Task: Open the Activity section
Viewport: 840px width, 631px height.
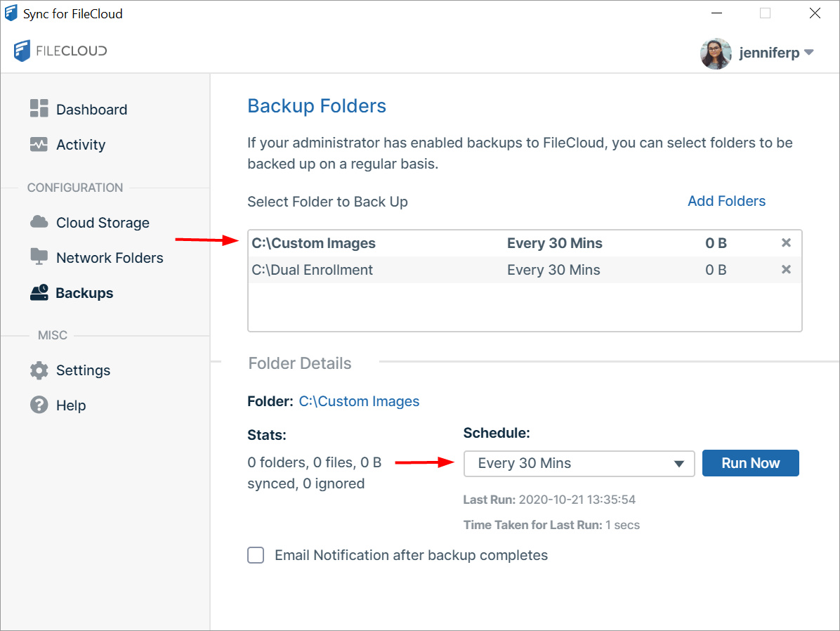Action: point(80,145)
